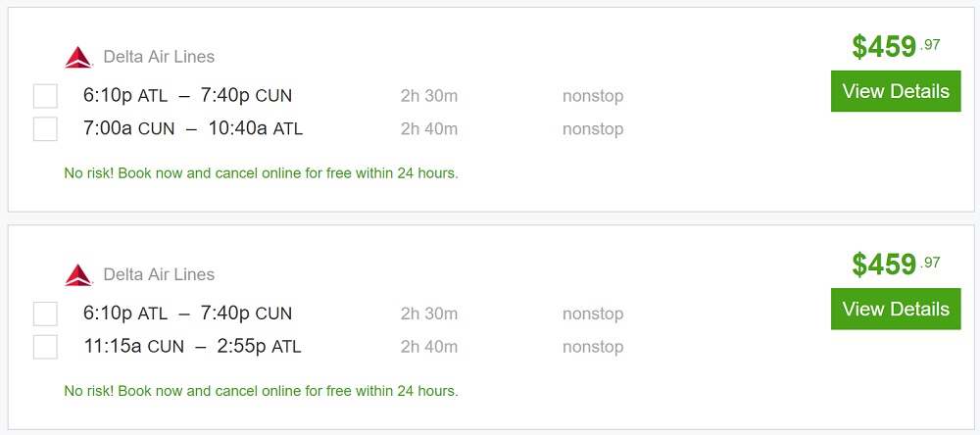
Task: Click the 11:15a CUN – 2:55p ATL flight times
Action: tap(193, 346)
